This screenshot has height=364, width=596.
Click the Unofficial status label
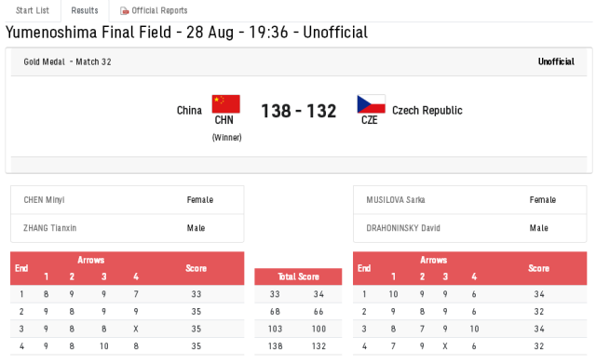(556, 61)
